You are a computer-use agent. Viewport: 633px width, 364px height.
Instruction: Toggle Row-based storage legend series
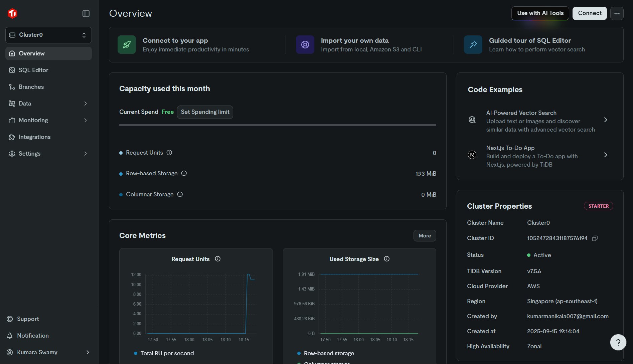(x=325, y=353)
